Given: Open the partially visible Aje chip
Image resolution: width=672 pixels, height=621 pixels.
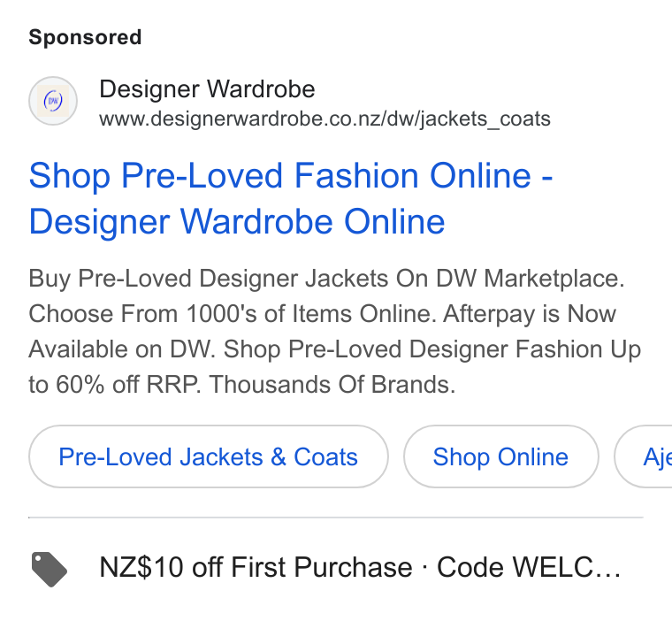Looking at the screenshot, I should [644, 456].
